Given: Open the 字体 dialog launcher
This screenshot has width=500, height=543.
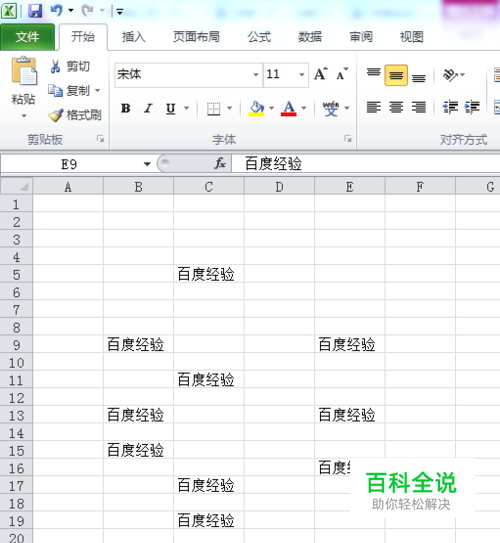Looking at the screenshot, I should (x=348, y=139).
